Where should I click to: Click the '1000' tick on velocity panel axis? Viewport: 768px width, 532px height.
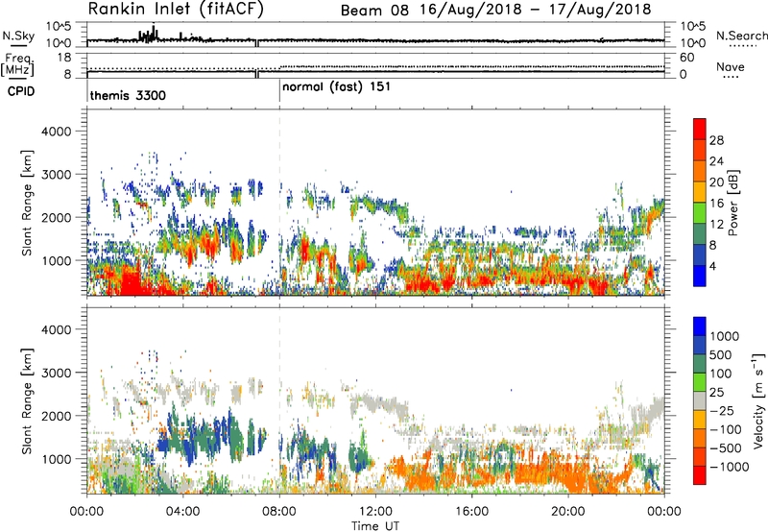(57, 459)
